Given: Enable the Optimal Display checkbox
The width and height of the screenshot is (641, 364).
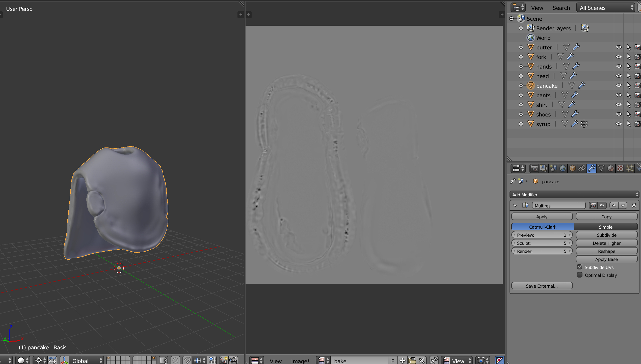Looking at the screenshot, I should [580, 275].
